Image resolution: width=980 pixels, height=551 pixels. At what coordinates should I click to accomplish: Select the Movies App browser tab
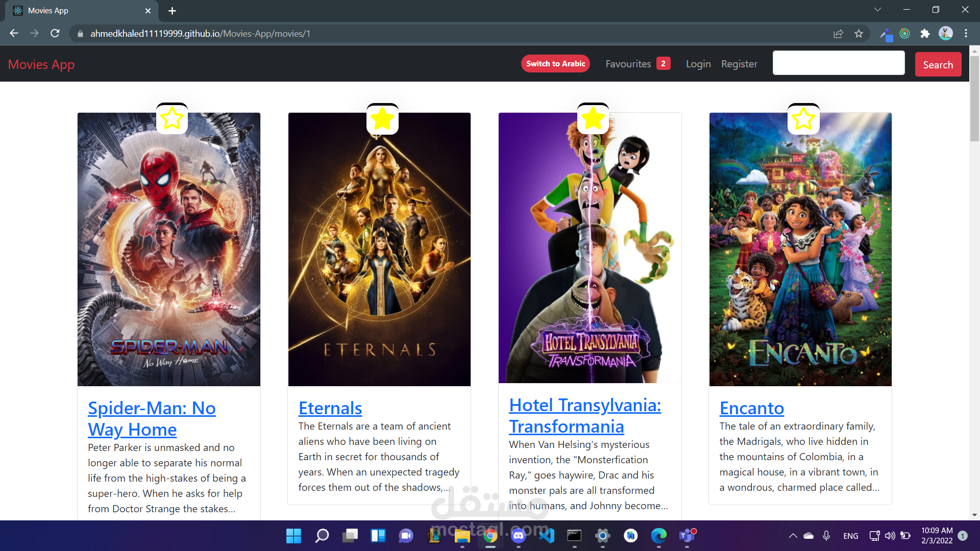tap(82, 11)
